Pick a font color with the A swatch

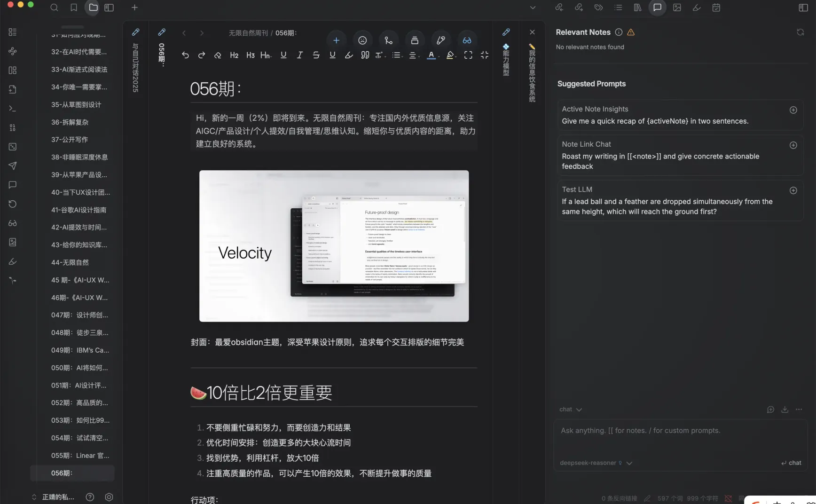point(432,55)
